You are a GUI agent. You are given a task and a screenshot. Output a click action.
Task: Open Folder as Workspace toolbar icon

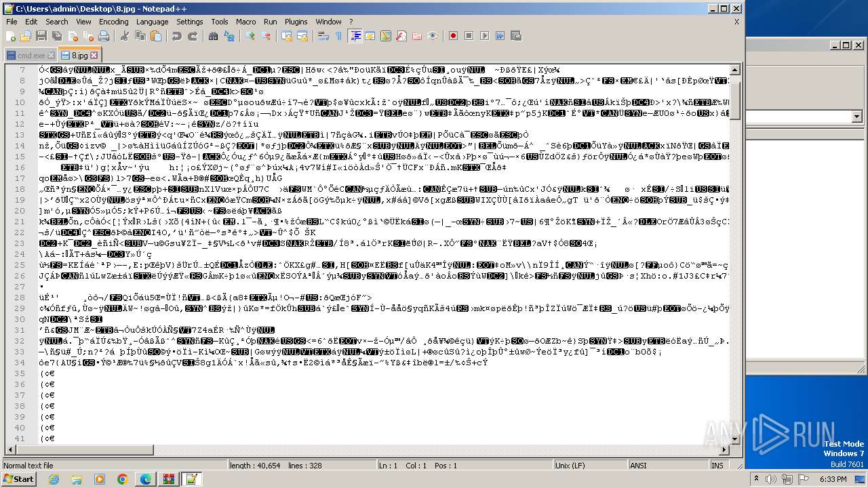(x=417, y=36)
